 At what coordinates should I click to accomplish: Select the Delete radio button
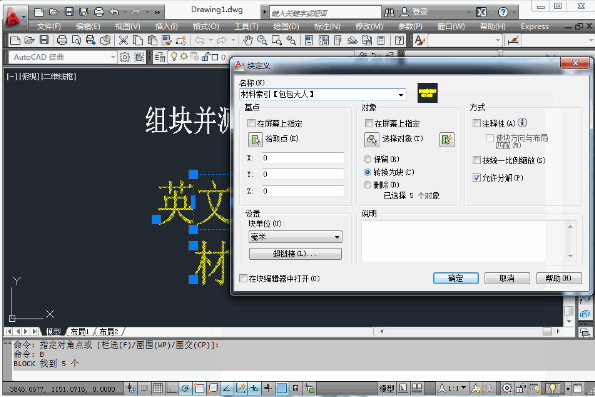367,185
